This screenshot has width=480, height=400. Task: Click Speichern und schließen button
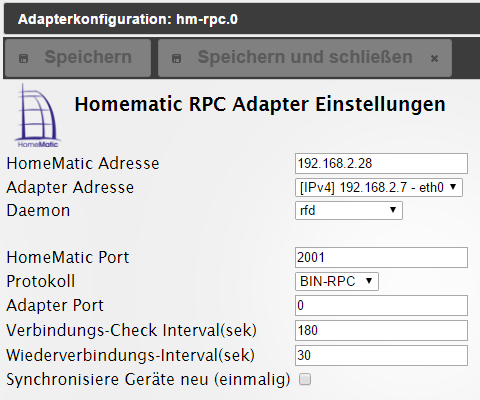(x=305, y=58)
